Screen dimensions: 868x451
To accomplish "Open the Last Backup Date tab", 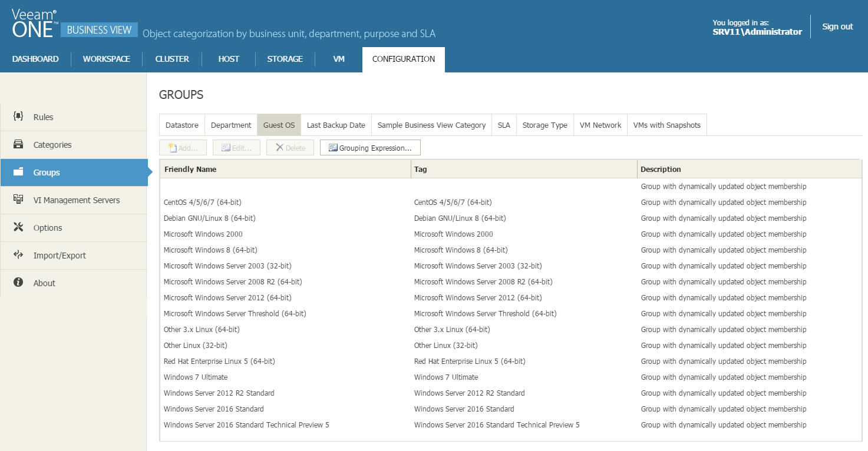I will [336, 125].
